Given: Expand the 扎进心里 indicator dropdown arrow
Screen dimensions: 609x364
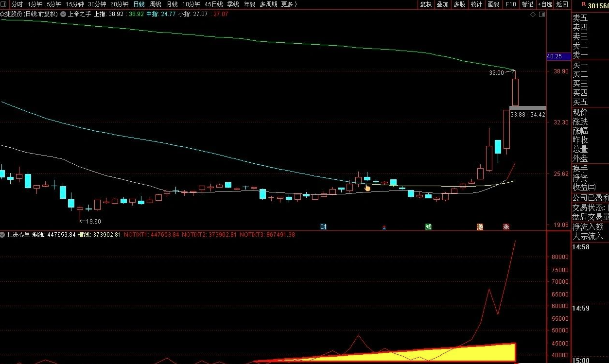Looking at the screenshot, I should [3, 235].
